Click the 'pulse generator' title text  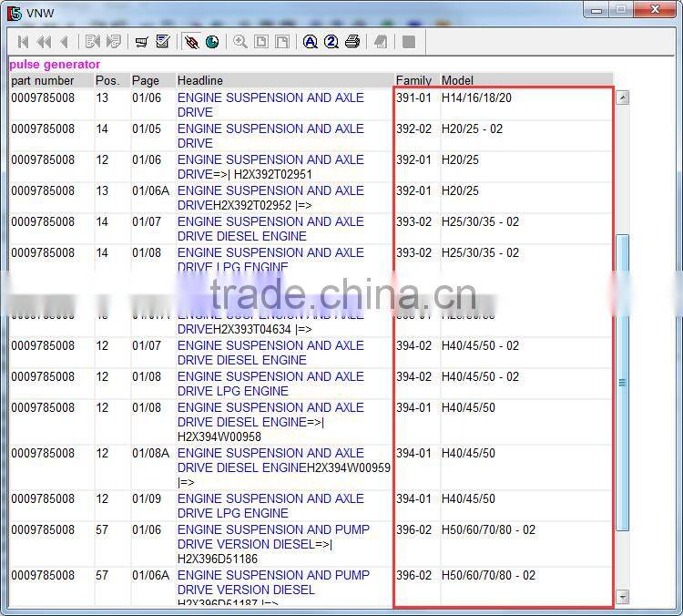(55, 64)
